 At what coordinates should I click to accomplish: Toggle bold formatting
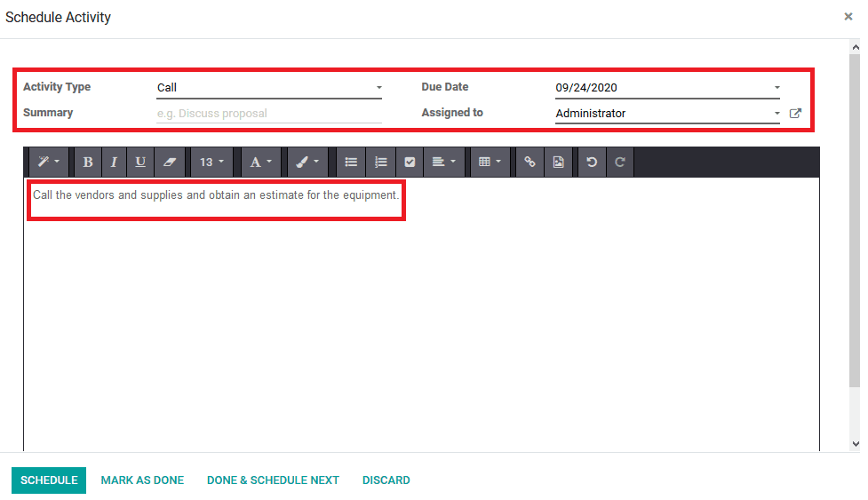[87, 162]
